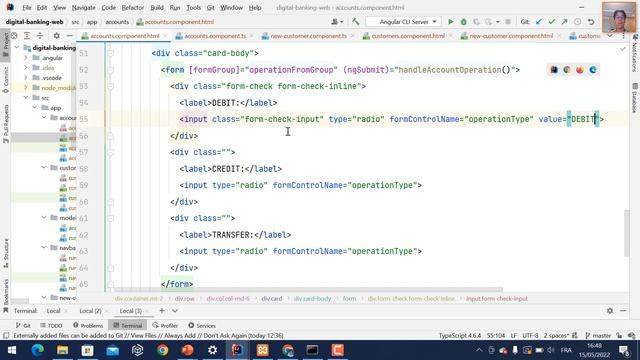
Task: Hide the Project panel with minus icon
Action: (x=69, y=36)
